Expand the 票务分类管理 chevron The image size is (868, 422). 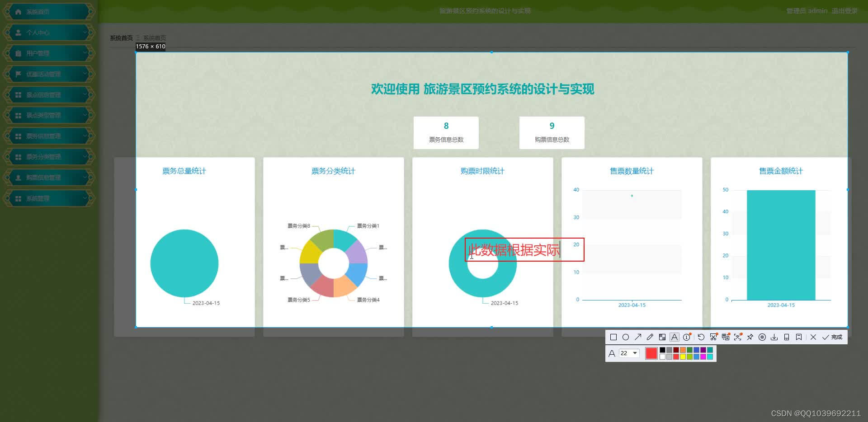[85, 157]
